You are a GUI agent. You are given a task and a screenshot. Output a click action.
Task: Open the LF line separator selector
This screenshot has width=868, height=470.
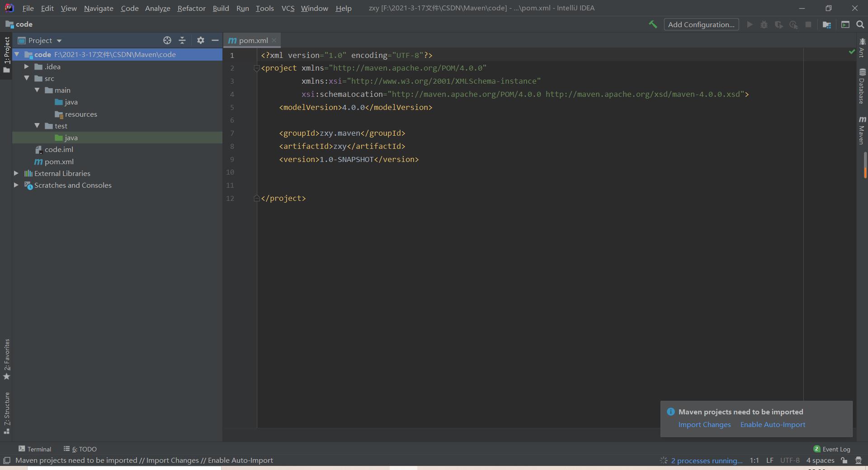click(769, 461)
